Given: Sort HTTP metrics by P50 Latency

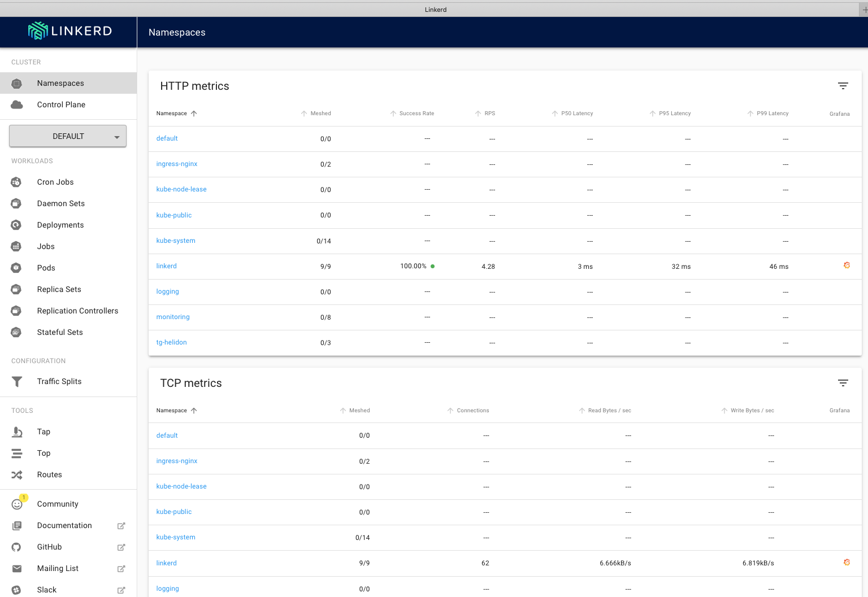Looking at the screenshot, I should pyautogui.click(x=572, y=114).
